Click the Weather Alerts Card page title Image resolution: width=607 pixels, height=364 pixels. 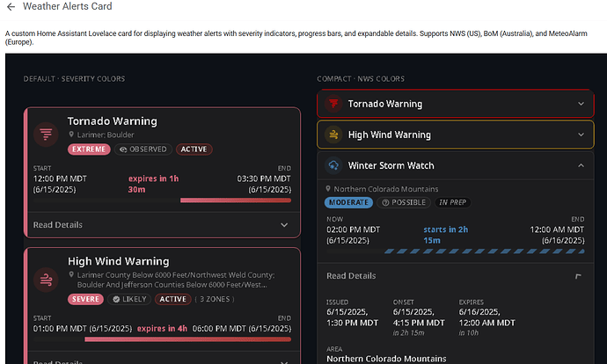pos(68,6)
